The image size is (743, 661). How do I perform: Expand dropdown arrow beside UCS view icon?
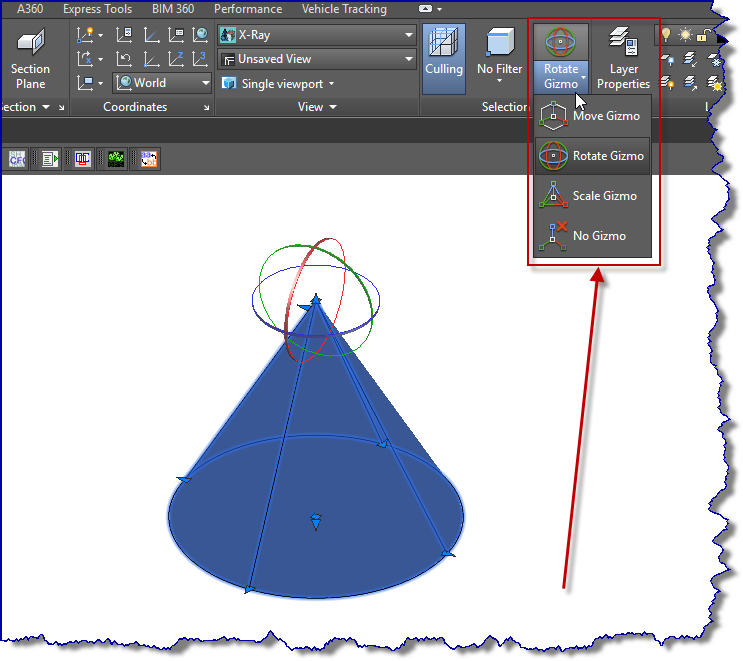click(x=100, y=84)
